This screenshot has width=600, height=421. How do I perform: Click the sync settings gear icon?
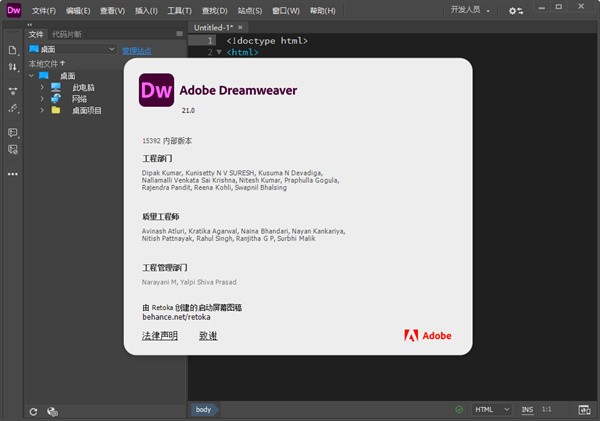515,11
